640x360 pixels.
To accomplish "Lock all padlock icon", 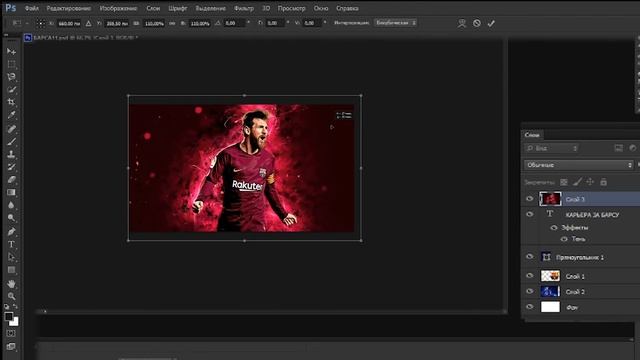I will click(x=604, y=182).
